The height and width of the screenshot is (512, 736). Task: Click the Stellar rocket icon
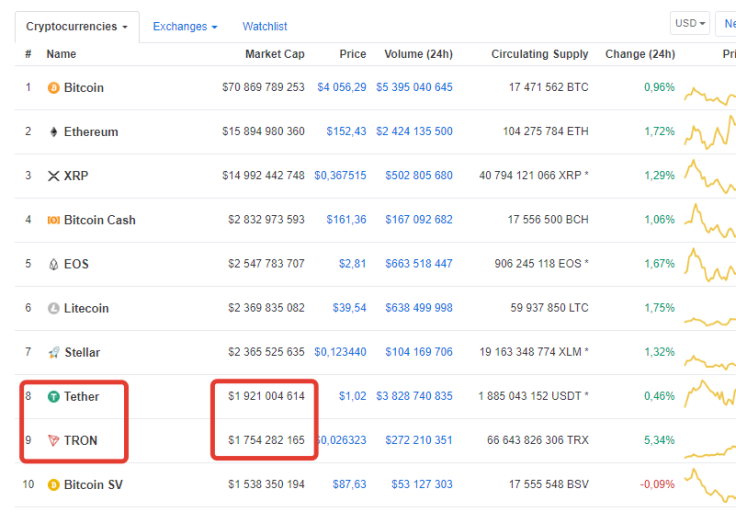(x=54, y=352)
